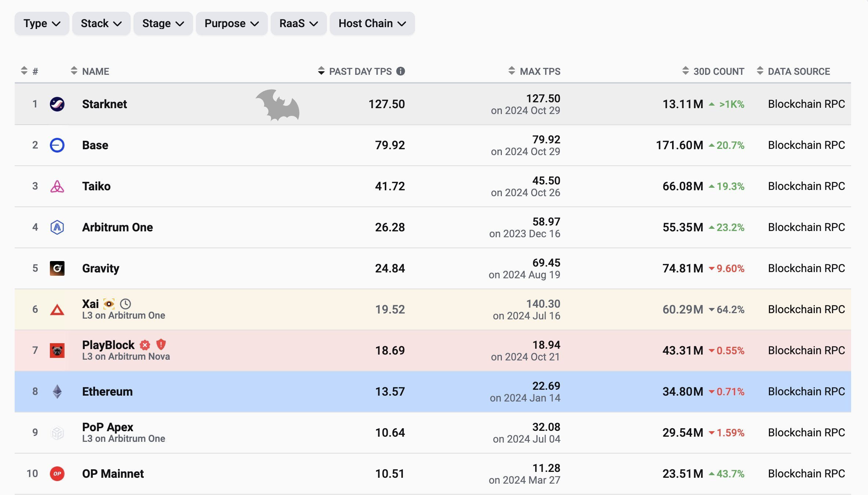Click 'L3 on Arbitrum Nova' under PlayBlock

coord(126,356)
